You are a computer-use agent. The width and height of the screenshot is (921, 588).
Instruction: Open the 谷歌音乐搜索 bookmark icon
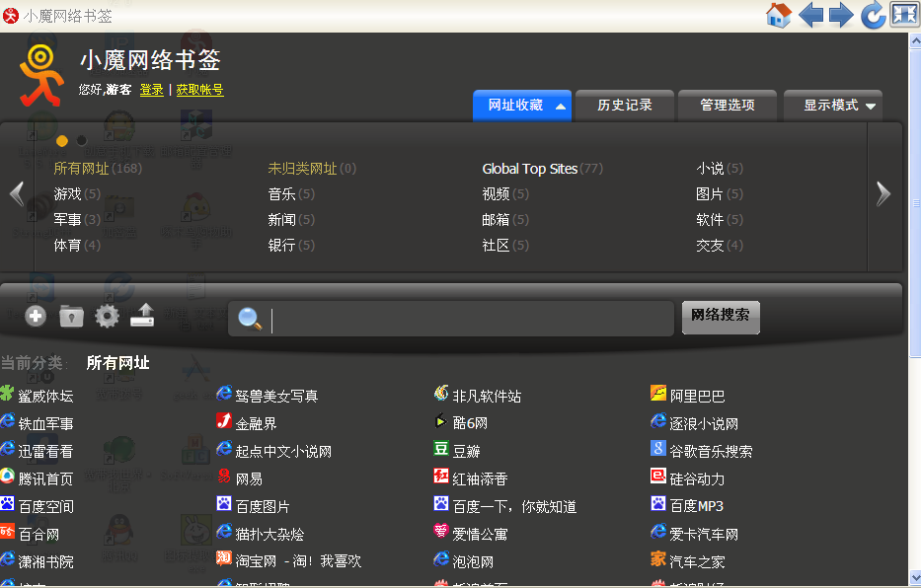point(658,448)
